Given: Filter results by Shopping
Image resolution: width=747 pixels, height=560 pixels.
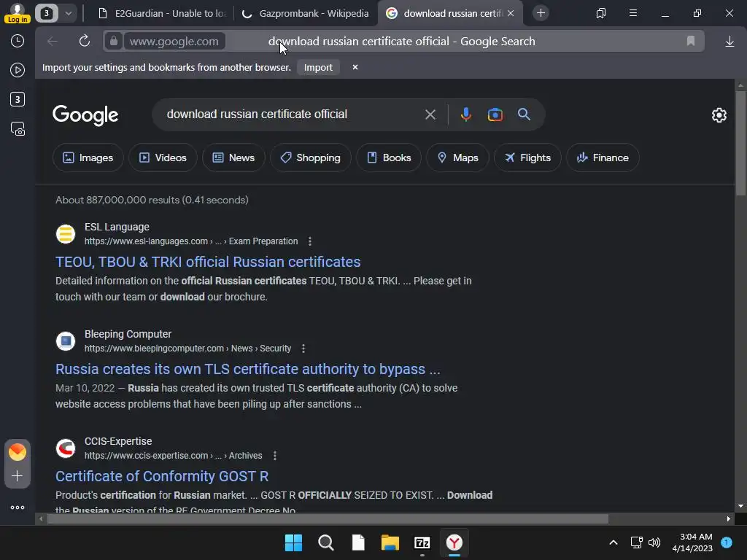Looking at the screenshot, I should (x=311, y=157).
